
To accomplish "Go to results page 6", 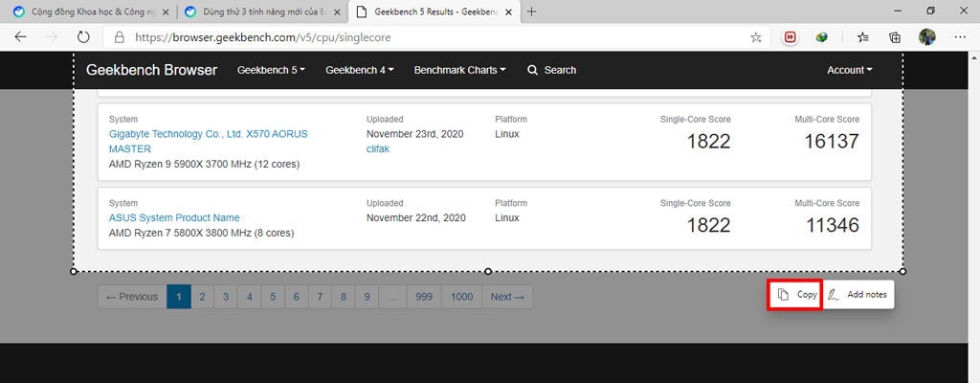I will tap(297, 297).
